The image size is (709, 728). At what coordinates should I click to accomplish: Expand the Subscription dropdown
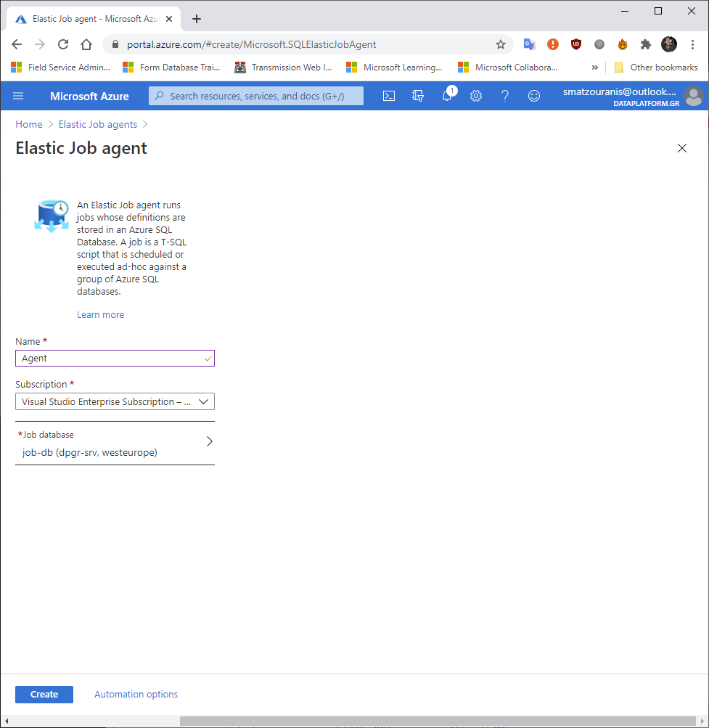coord(115,401)
